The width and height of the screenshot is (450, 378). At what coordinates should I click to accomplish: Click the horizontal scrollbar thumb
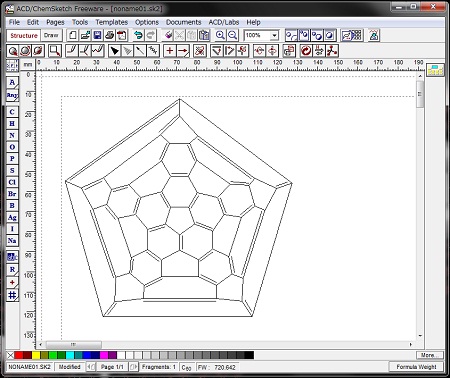tap(74, 344)
